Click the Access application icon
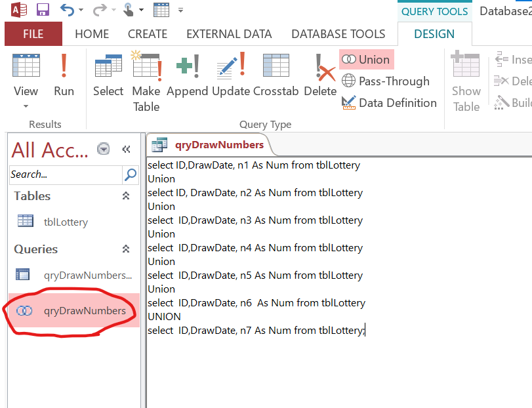This screenshot has height=408, width=532. coord(19,10)
